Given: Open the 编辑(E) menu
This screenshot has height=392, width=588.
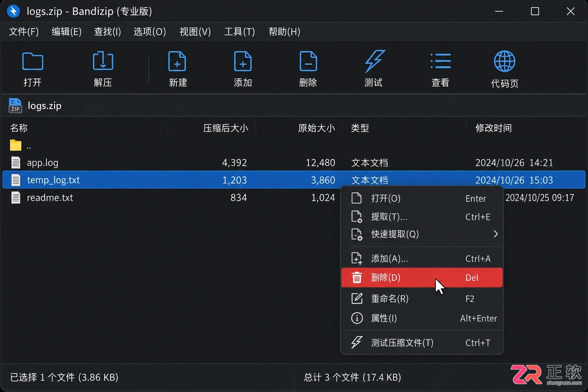Looking at the screenshot, I should (x=67, y=32).
